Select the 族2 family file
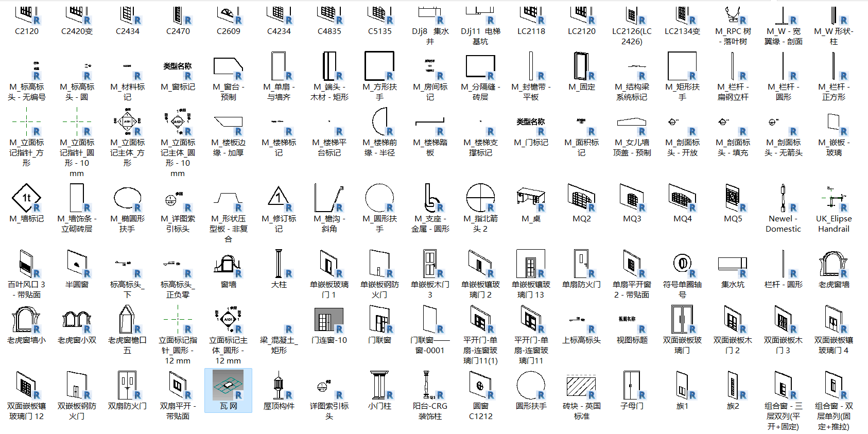Image resolution: width=868 pixels, height=434 pixels. (x=733, y=390)
